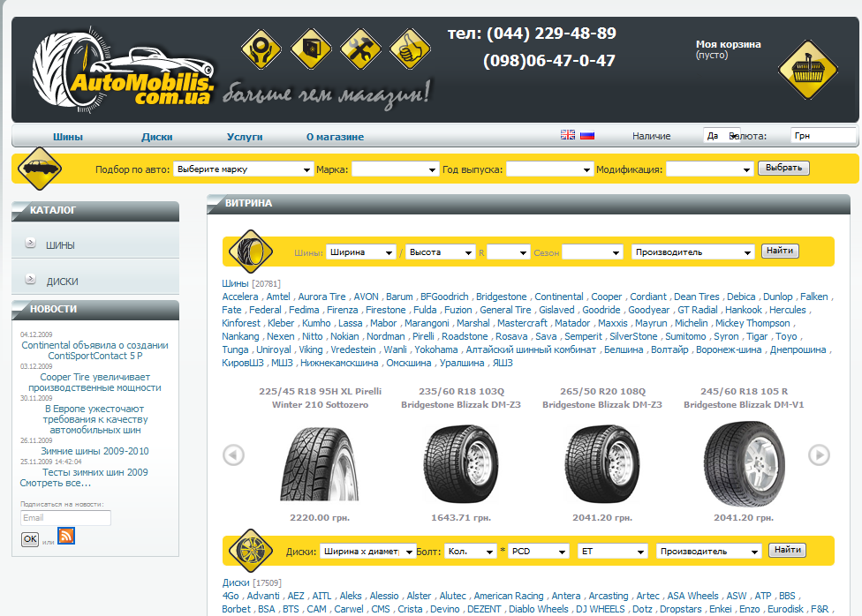Open the Michelin tire brand link
Viewport: 862px width, 616px height.
[691, 323]
